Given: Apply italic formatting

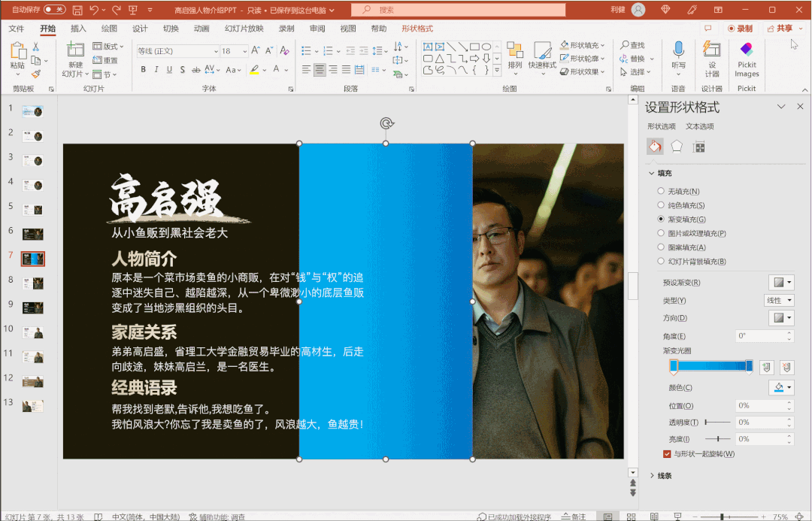Looking at the screenshot, I should (x=156, y=69).
